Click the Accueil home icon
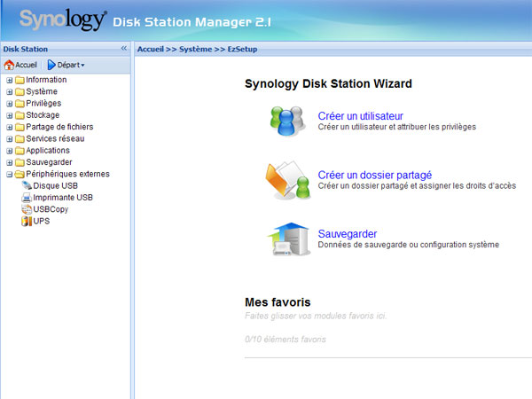This screenshot has height=399, width=532. click(9, 65)
